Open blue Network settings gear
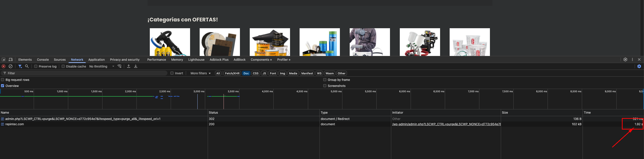The image size is (644, 159). [639, 66]
